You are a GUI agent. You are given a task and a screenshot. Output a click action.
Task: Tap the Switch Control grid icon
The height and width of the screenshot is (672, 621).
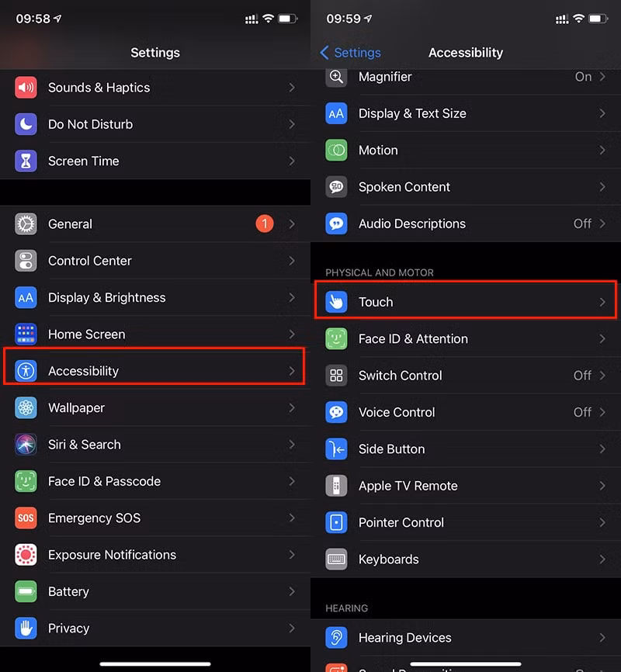pyautogui.click(x=336, y=376)
